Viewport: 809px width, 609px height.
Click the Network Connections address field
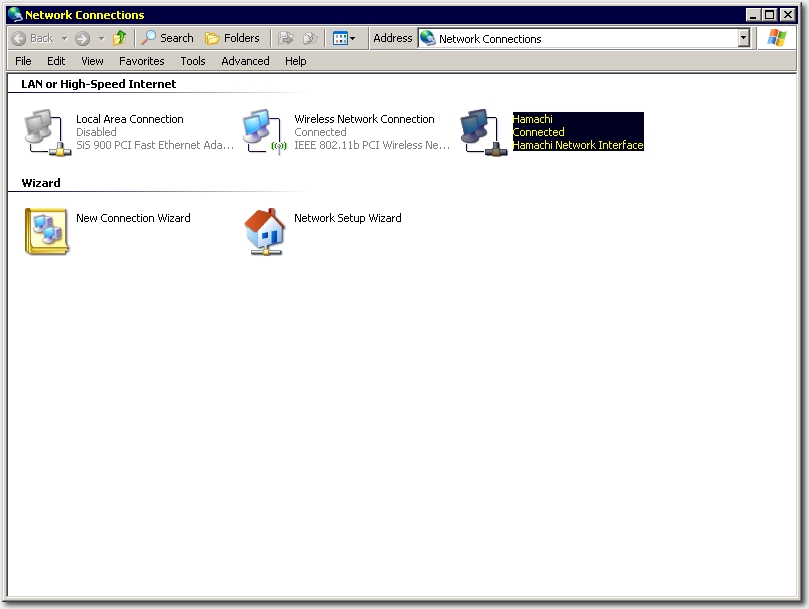tap(580, 38)
